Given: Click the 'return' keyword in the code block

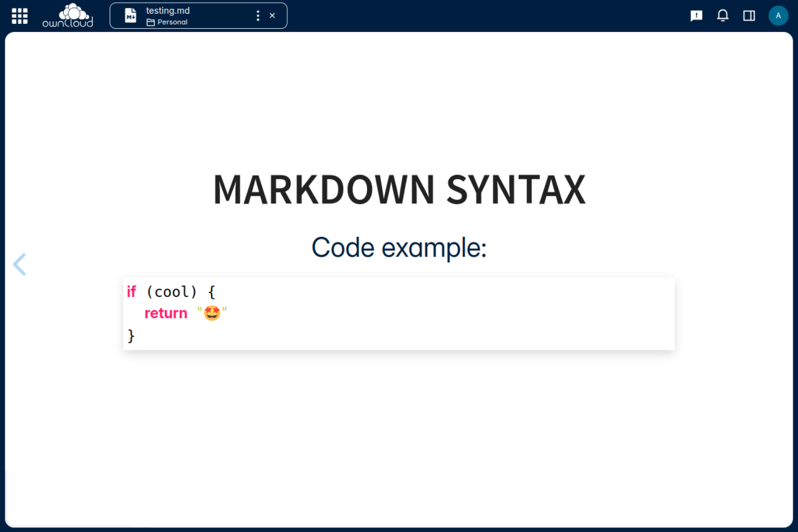Looking at the screenshot, I should click(x=166, y=313).
